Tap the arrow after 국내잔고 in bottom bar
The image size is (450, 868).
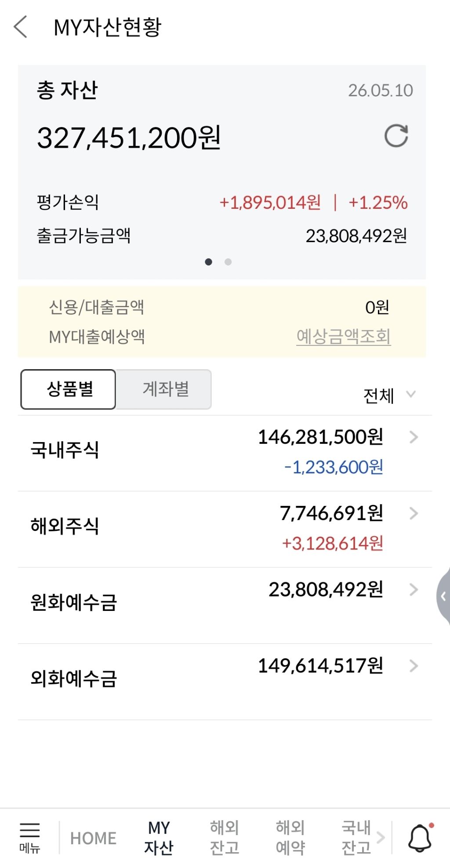pyautogui.click(x=381, y=838)
